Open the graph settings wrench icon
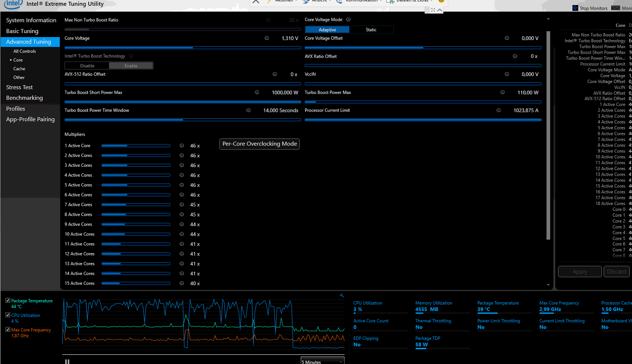 342,295
